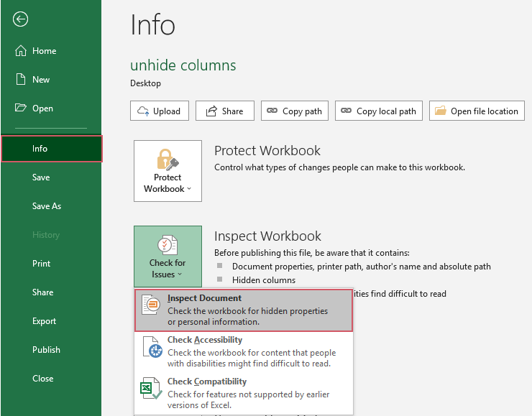Open the Export page
The image size is (532, 416).
point(44,321)
